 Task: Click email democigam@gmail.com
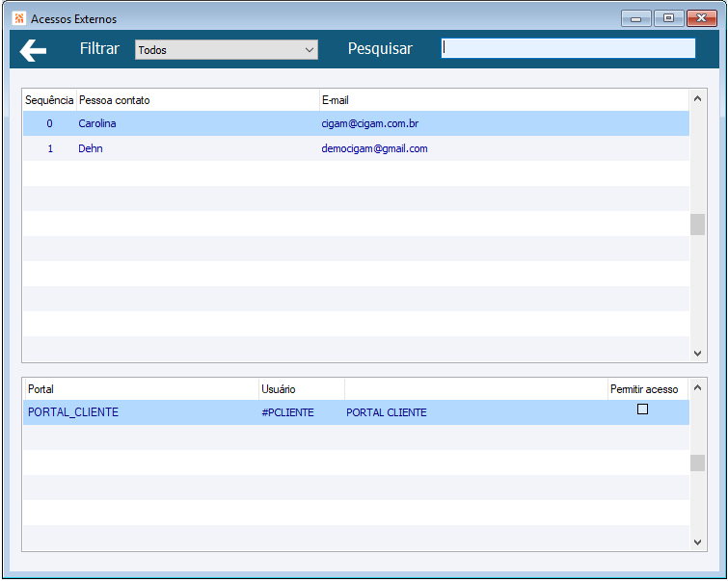[x=374, y=148]
